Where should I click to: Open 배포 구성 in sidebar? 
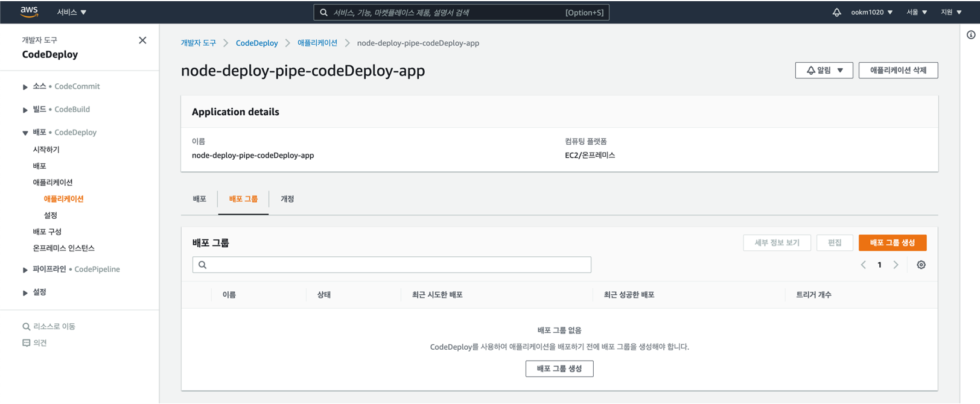click(47, 232)
